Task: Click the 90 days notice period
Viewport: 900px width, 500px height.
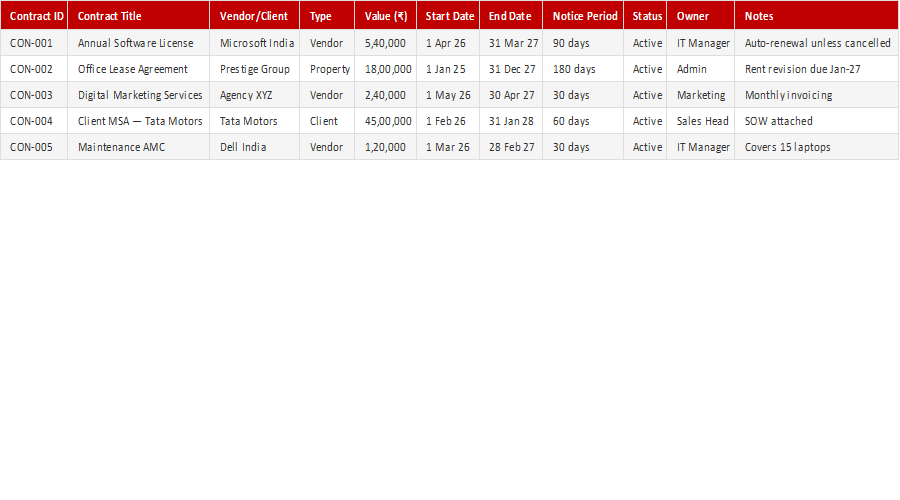Action: point(583,43)
